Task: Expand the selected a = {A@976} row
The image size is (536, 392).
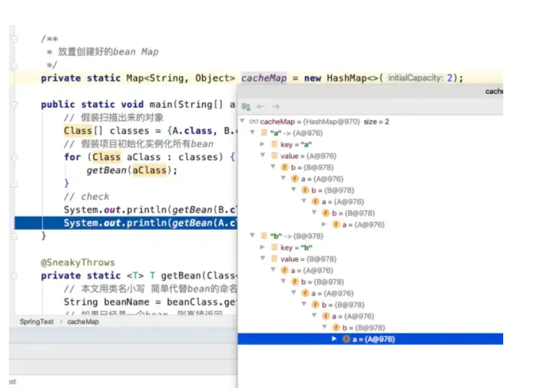Action: [335, 339]
